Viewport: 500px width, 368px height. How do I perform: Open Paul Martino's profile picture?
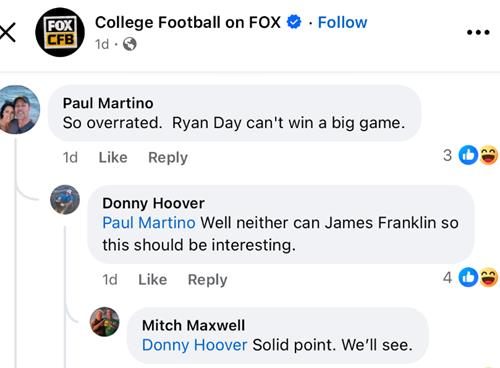18,110
